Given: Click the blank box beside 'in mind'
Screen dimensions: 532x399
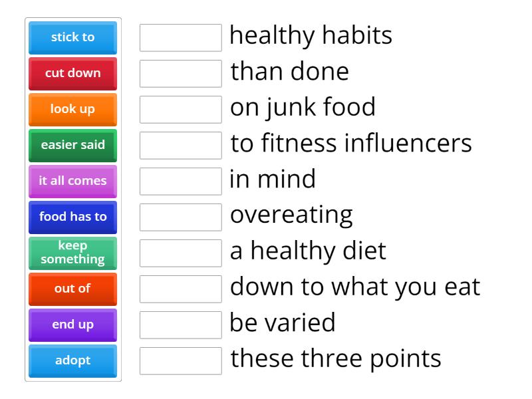Looking at the screenshot, I should [x=180, y=182].
